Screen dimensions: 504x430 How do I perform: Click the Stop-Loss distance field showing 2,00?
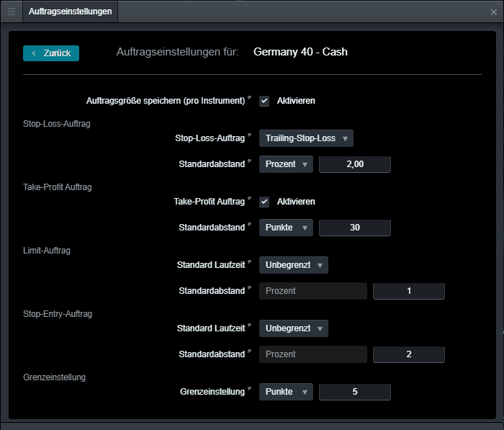pos(354,164)
